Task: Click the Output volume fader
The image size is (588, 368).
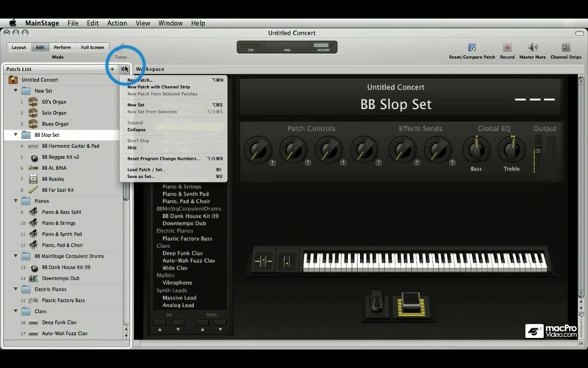Action: point(538,150)
